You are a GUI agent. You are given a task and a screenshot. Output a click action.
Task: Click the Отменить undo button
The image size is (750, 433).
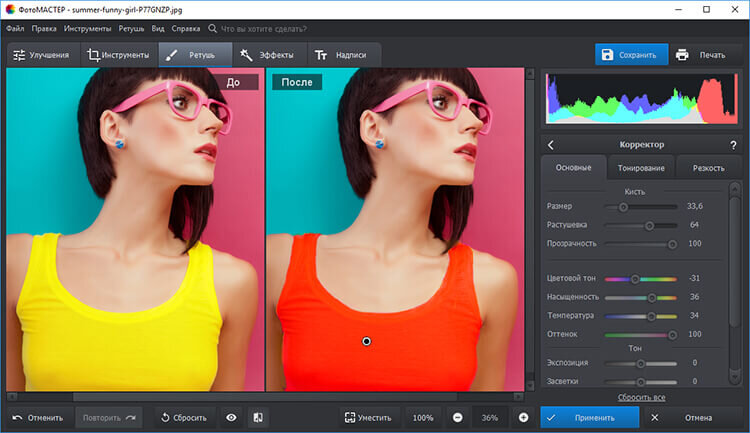pos(38,417)
